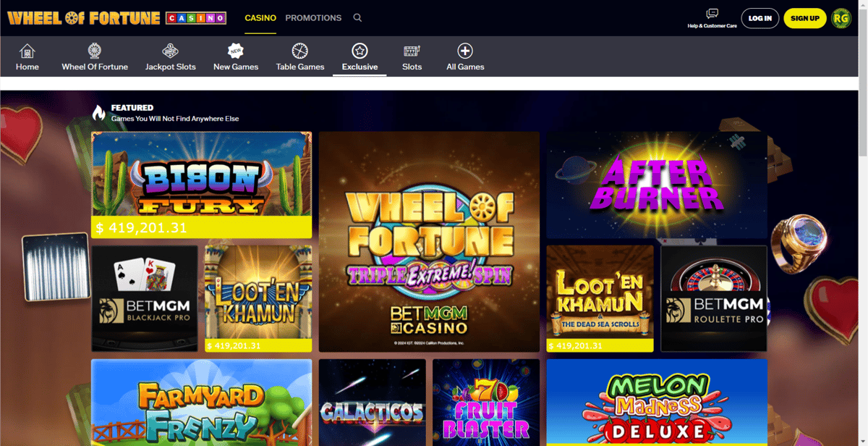Select the Table Games icon
This screenshot has height=446, width=868.
tap(300, 51)
